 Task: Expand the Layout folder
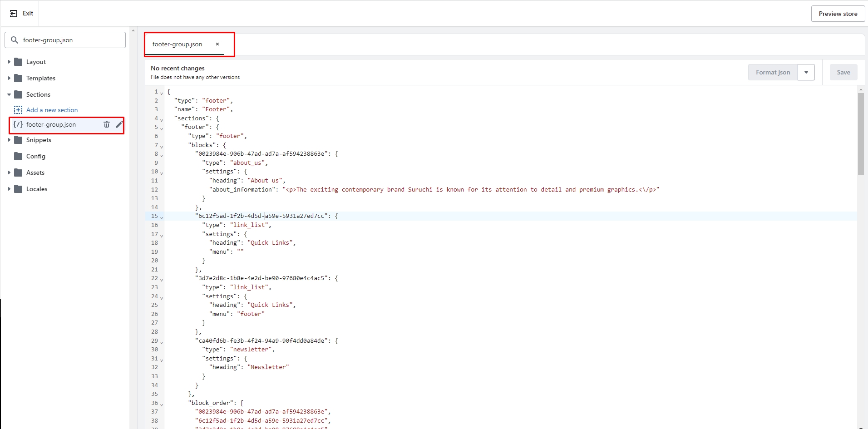[9, 62]
